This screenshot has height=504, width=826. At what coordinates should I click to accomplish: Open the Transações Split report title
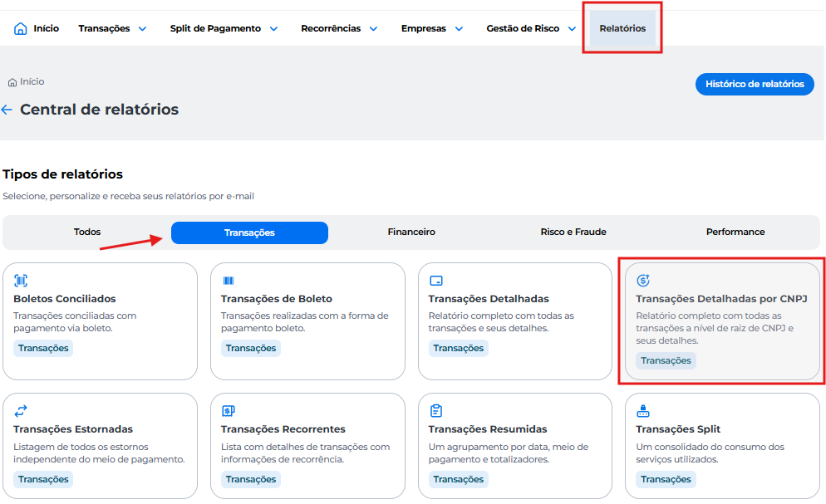[x=678, y=429]
